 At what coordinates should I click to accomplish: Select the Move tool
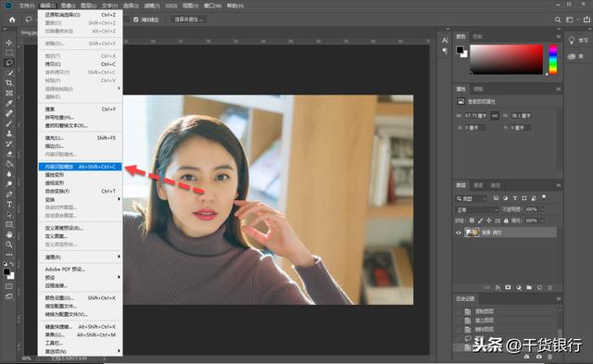(x=9, y=43)
